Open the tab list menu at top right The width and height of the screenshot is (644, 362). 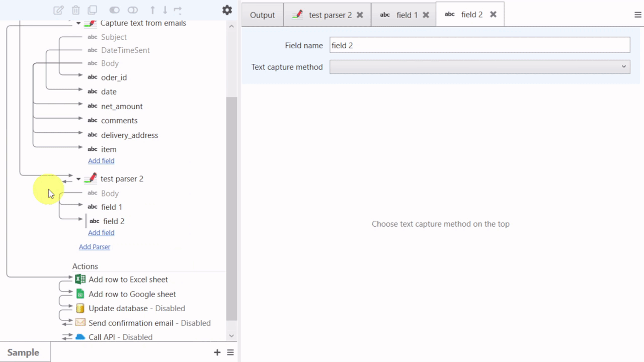(637, 15)
